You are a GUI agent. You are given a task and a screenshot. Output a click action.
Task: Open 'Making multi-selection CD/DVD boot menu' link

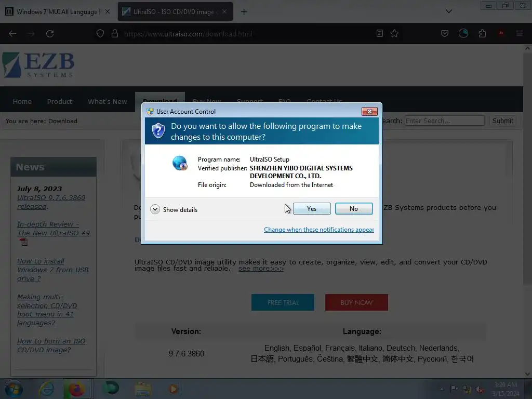point(47,310)
